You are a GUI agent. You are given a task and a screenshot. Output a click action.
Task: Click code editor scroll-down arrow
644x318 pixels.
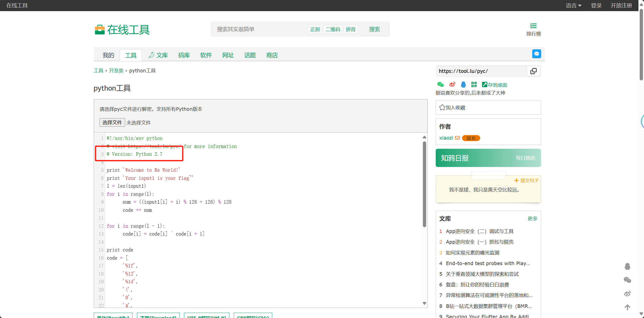click(424, 303)
